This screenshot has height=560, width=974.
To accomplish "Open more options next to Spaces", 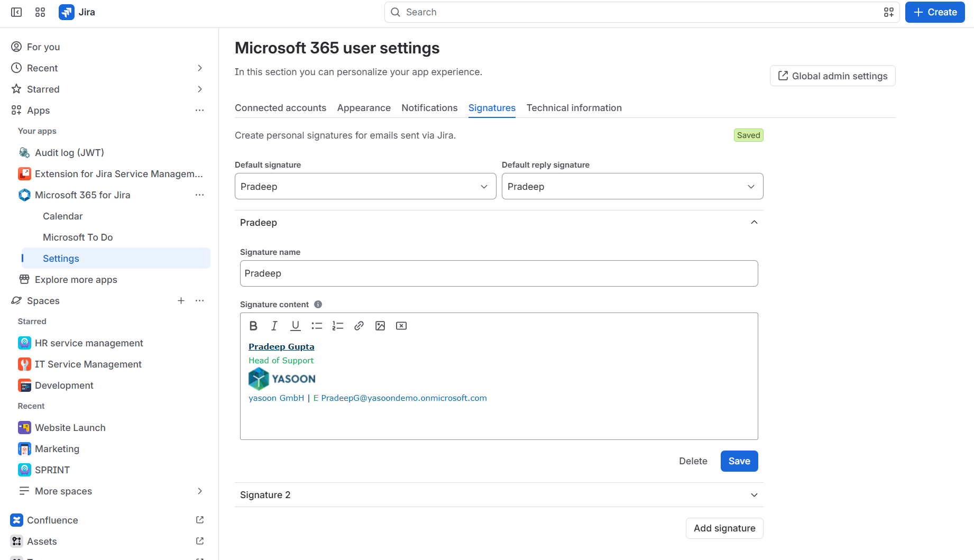I will pyautogui.click(x=199, y=301).
